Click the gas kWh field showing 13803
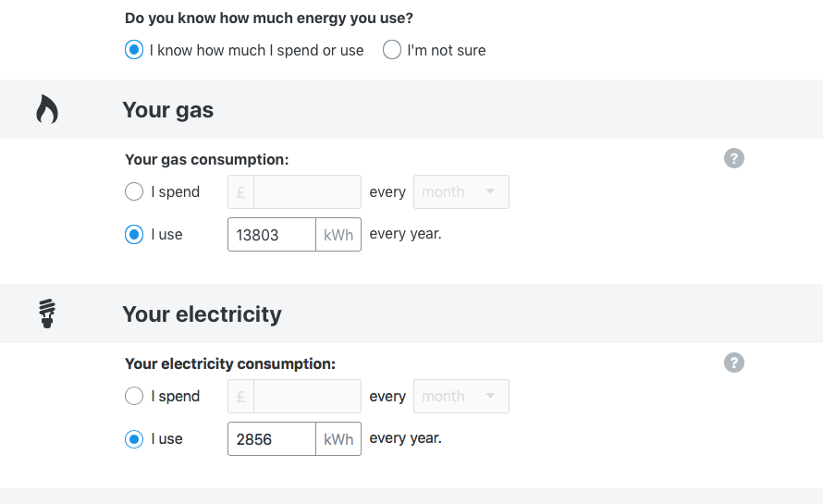This screenshot has width=823, height=504. pos(272,235)
